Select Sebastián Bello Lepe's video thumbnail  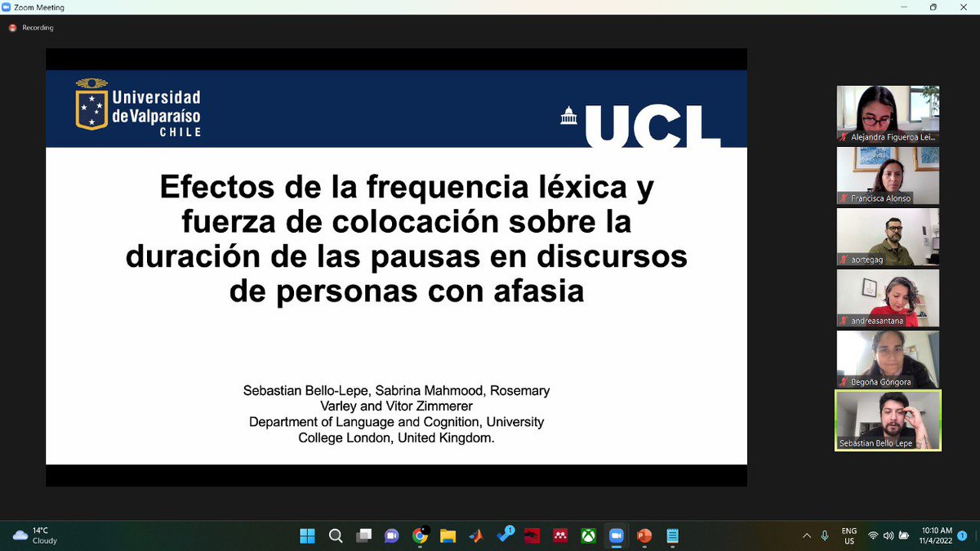coord(888,420)
